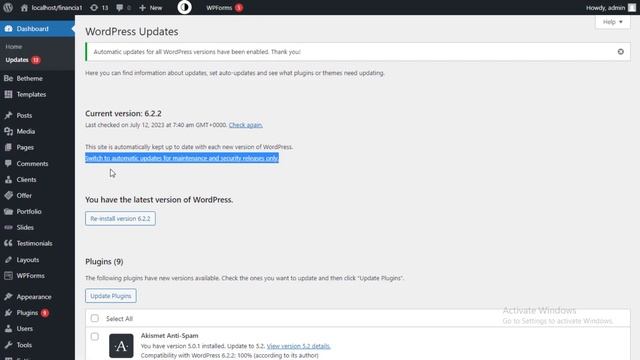Open the admin user avatar
Viewport: 640px width, 360px height.
631,7
